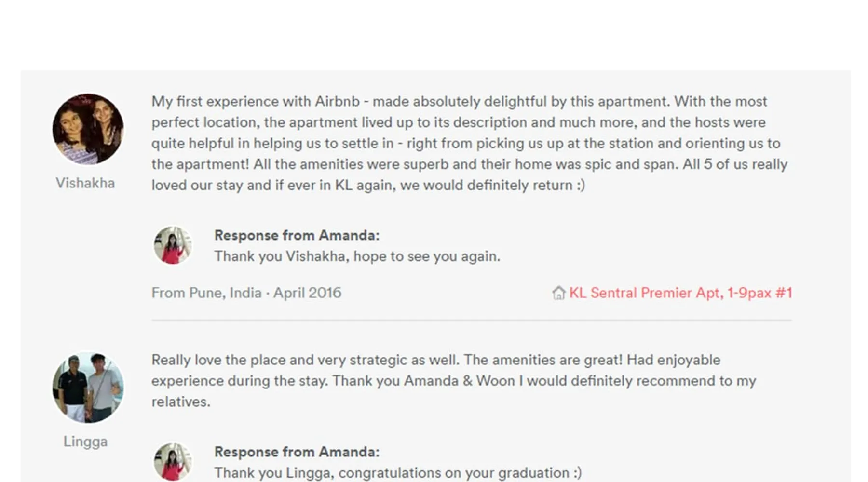The width and height of the screenshot is (868, 482).
Task: Click Lingga's review starting 'Really love the place'
Action: point(454,381)
